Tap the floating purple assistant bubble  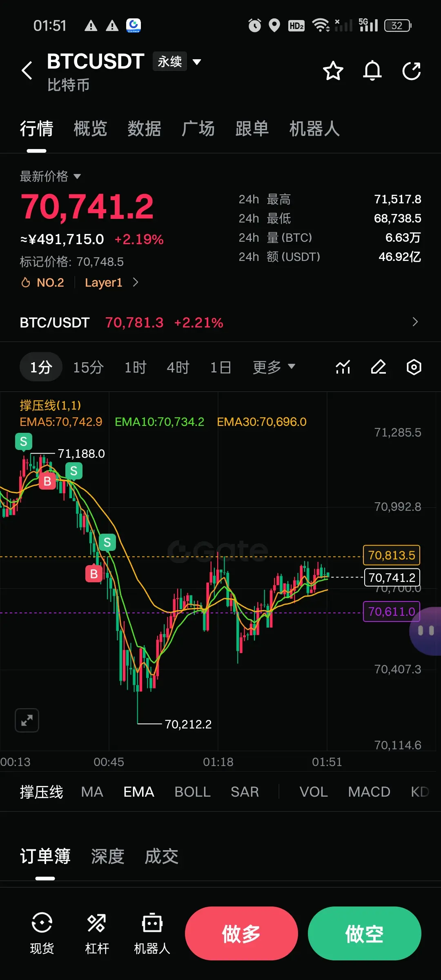[425, 631]
